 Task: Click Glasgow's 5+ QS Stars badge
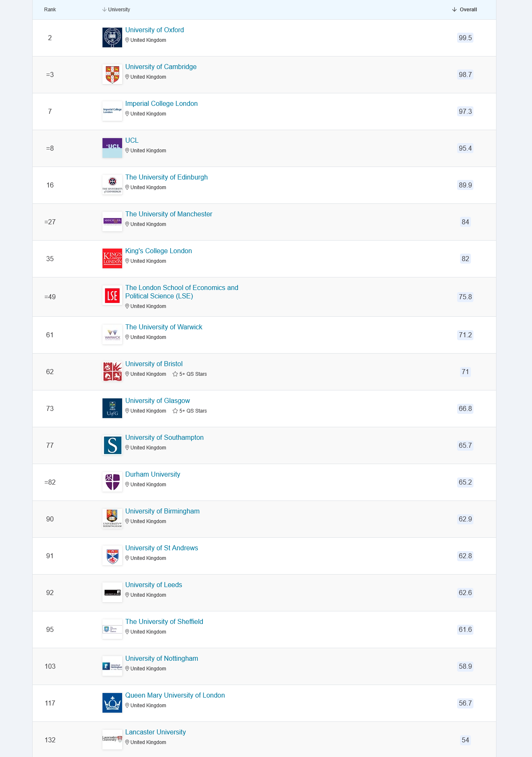click(x=190, y=411)
